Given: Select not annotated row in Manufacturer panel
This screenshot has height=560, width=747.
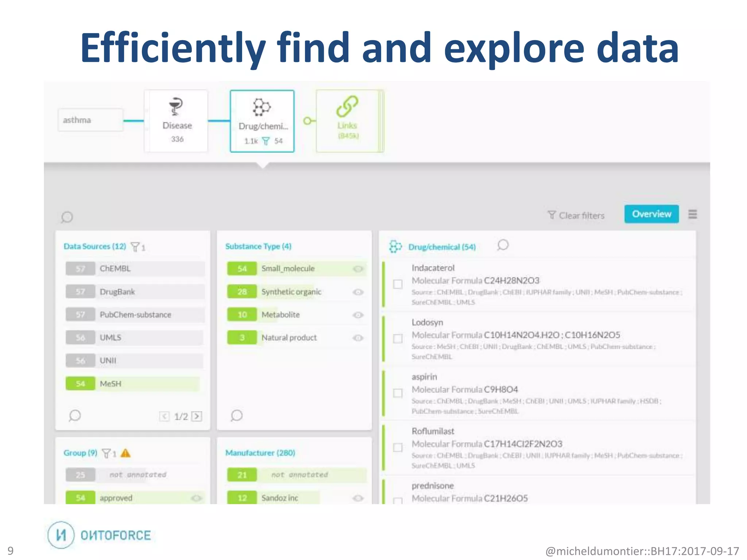Looking at the screenshot, I should [x=297, y=475].
